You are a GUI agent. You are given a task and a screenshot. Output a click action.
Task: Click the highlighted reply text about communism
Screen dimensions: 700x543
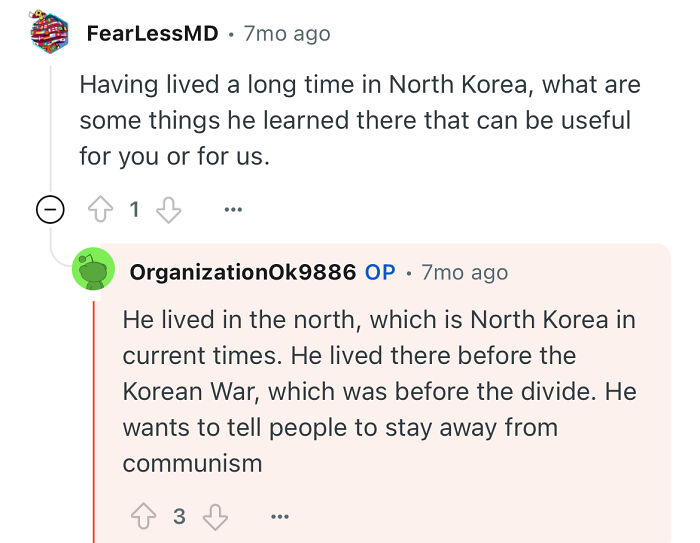tap(379, 391)
